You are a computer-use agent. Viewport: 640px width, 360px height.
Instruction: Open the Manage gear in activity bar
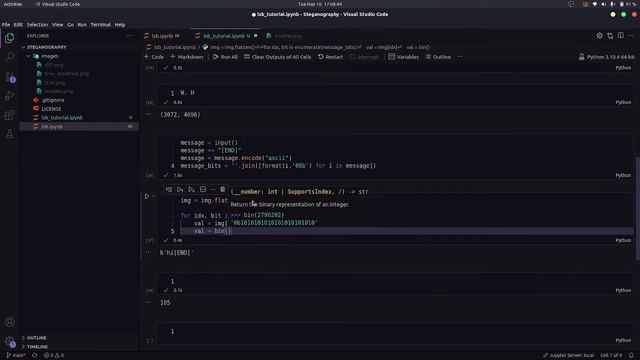pyautogui.click(x=9, y=341)
